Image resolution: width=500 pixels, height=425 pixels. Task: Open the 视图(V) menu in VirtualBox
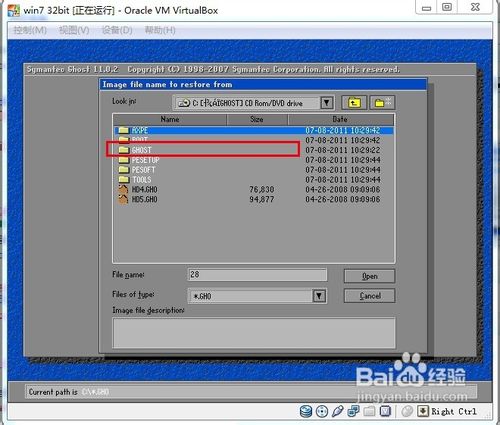(x=74, y=30)
